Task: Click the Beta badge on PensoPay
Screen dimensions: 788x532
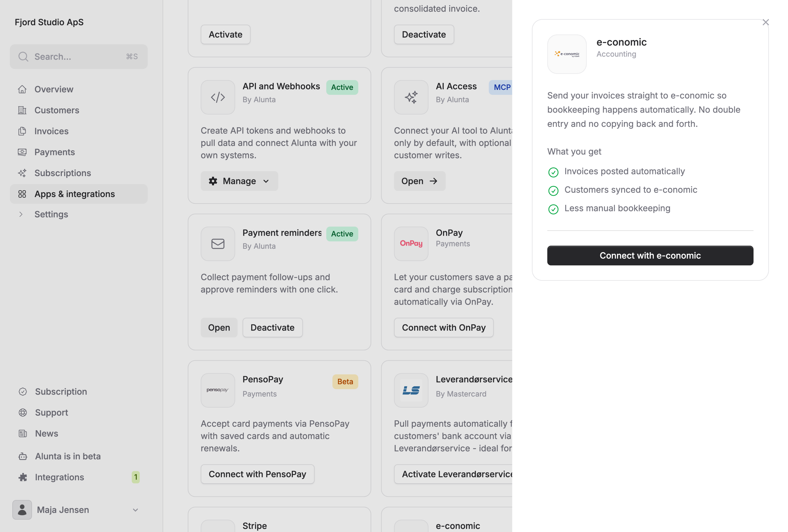Action: pyautogui.click(x=345, y=382)
